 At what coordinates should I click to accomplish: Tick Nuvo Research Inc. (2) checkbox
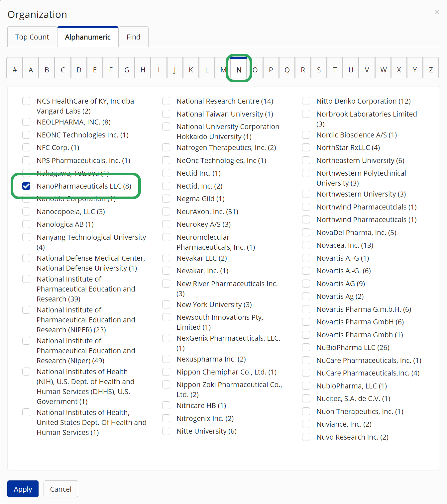pyautogui.click(x=306, y=437)
